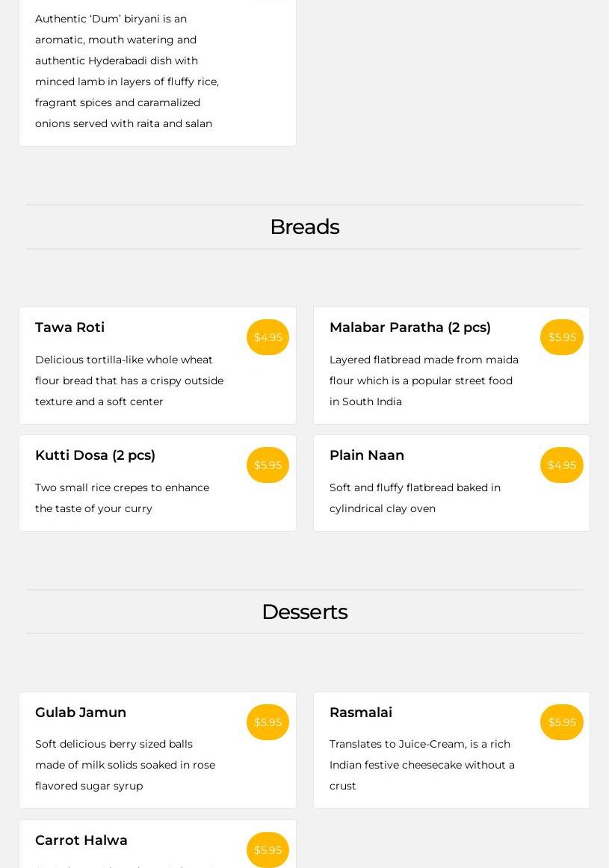
Task: Select the Rasmalai dessert title
Action: click(x=360, y=712)
